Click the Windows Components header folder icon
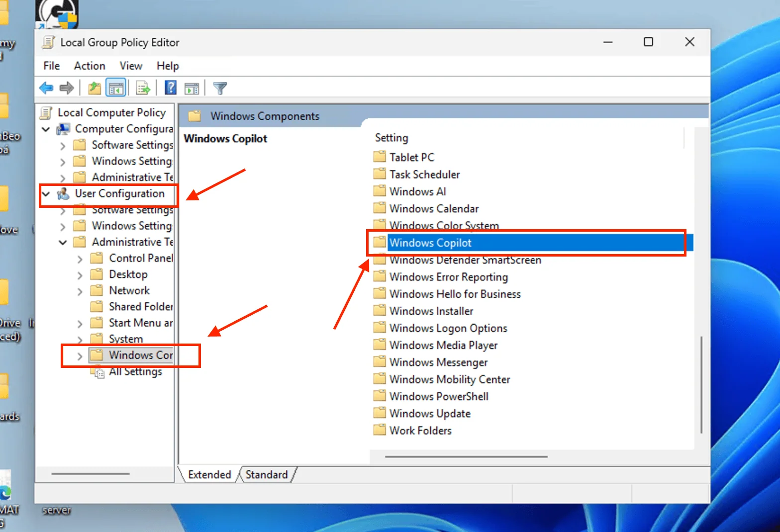Screen dimensions: 780x532 coord(195,116)
